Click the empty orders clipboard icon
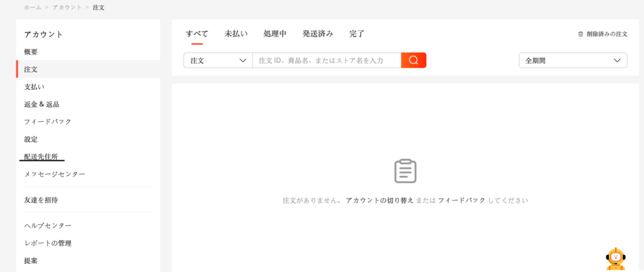The width and height of the screenshot is (644, 272). pos(405,171)
